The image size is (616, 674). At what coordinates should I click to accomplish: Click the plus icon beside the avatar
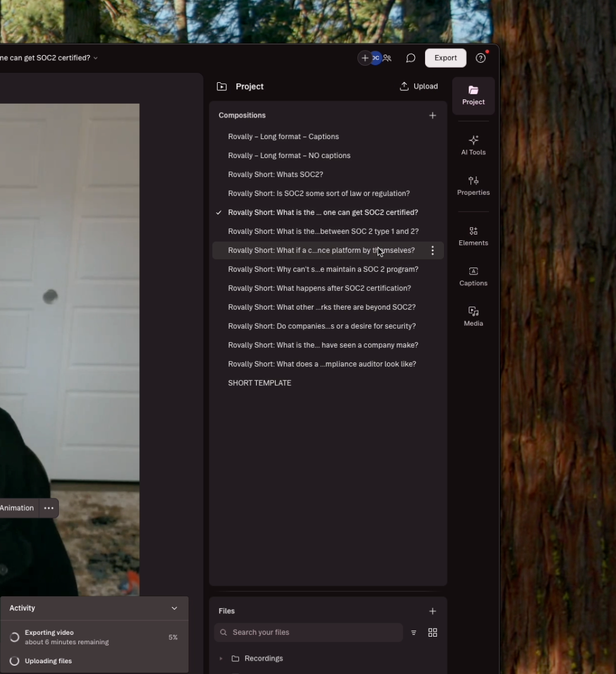click(x=364, y=58)
